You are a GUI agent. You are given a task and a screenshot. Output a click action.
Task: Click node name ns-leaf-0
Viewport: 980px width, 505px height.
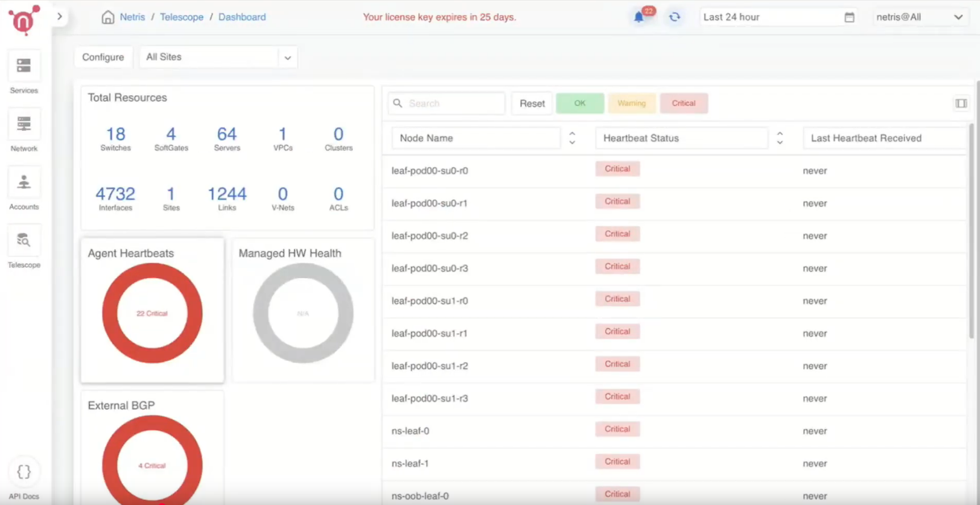(410, 431)
